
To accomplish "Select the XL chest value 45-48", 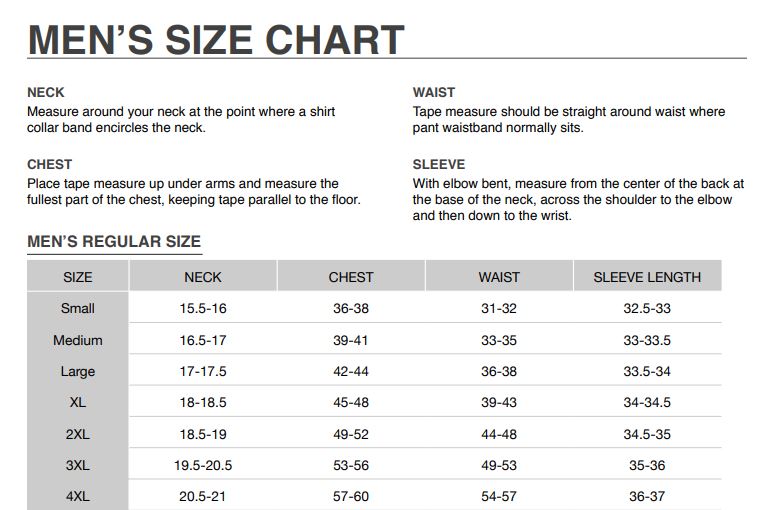I will click(351, 402).
